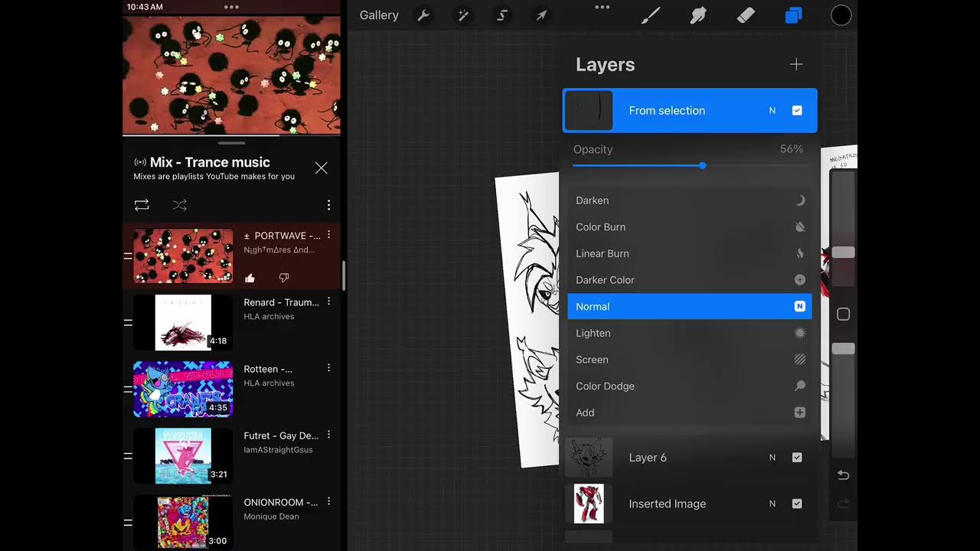Collapse blend mode N on From selection
Image resolution: width=980 pixels, height=551 pixels.
click(x=773, y=110)
